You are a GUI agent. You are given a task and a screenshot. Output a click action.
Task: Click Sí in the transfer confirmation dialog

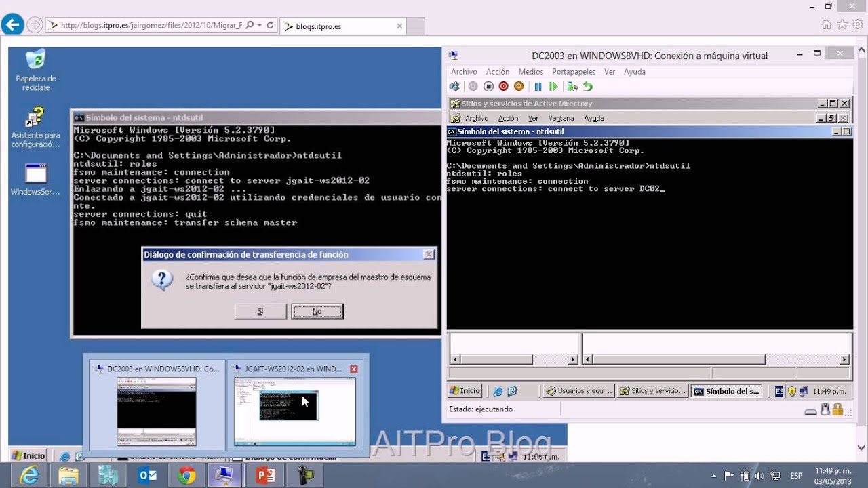pos(260,311)
